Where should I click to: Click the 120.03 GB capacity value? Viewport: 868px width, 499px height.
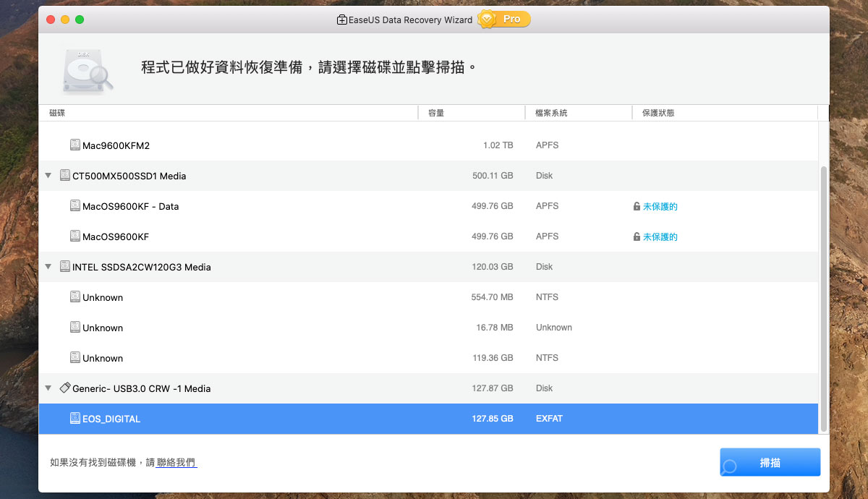point(493,267)
